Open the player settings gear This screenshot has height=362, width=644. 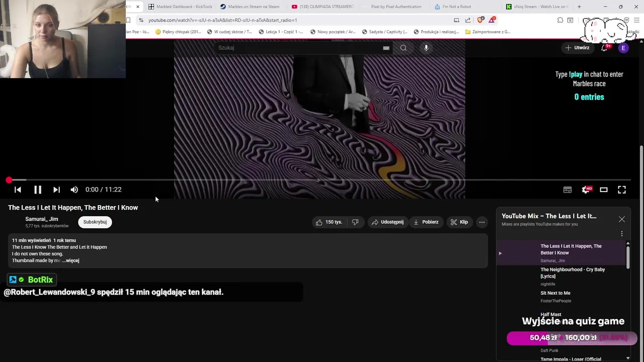[x=586, y=190]
